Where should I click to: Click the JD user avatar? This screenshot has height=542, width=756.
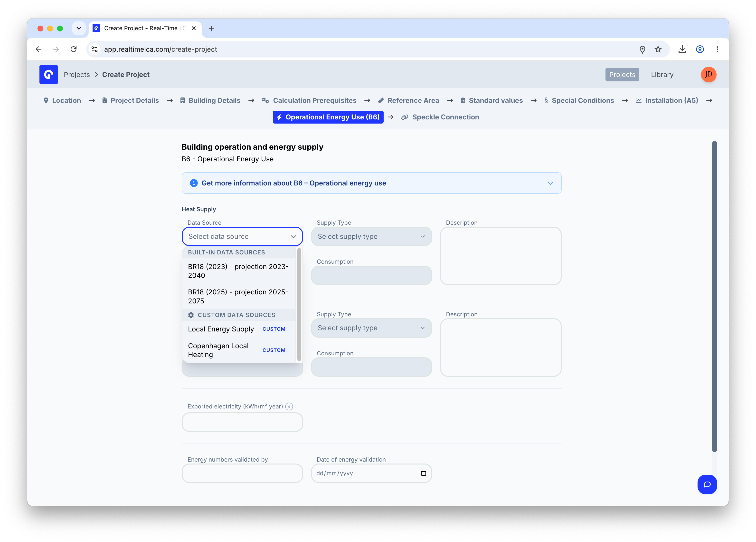708,74
